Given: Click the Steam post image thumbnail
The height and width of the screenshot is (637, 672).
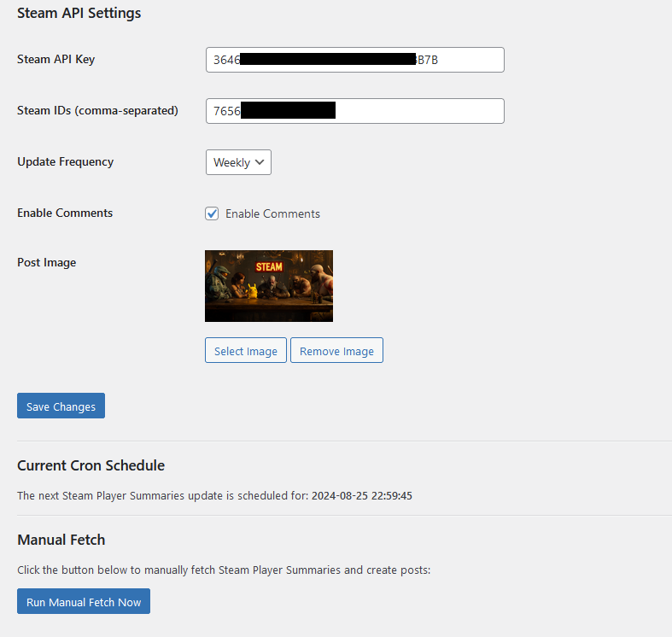Looking at the screenshot, I should [269, 286].
